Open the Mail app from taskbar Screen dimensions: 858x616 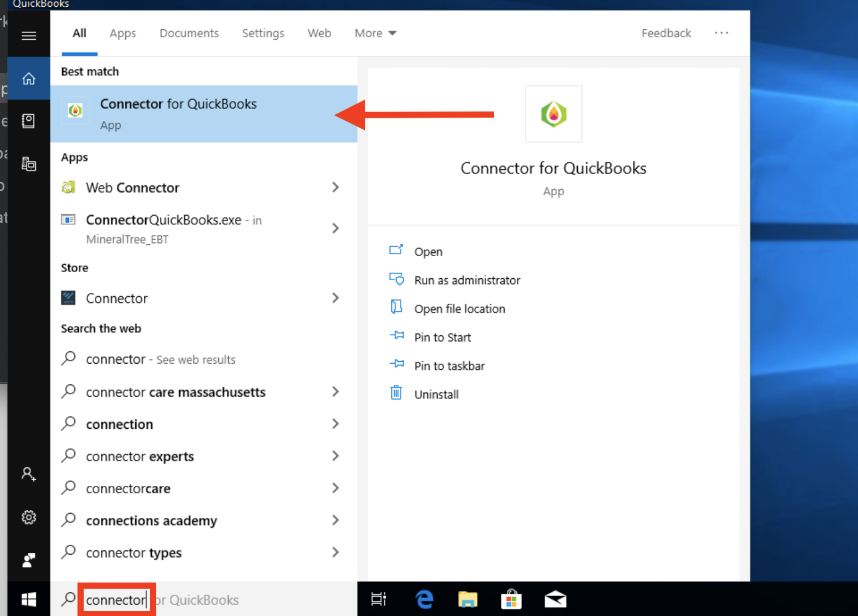pyautogui.click(x=555, y=599)
